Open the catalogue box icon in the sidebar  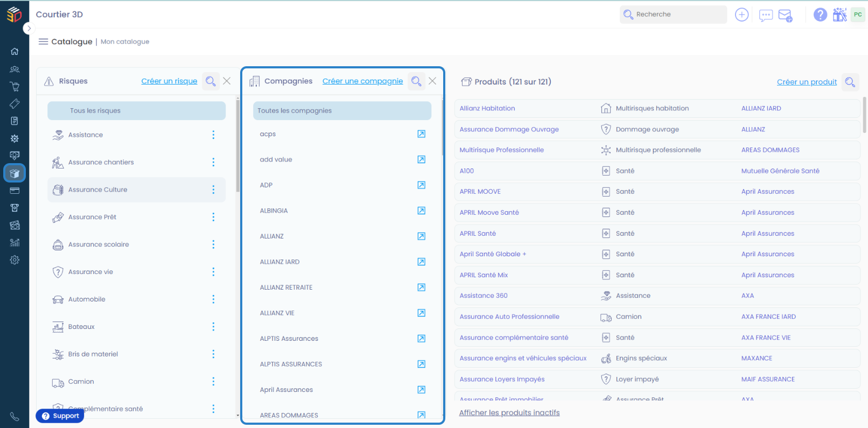15,173
